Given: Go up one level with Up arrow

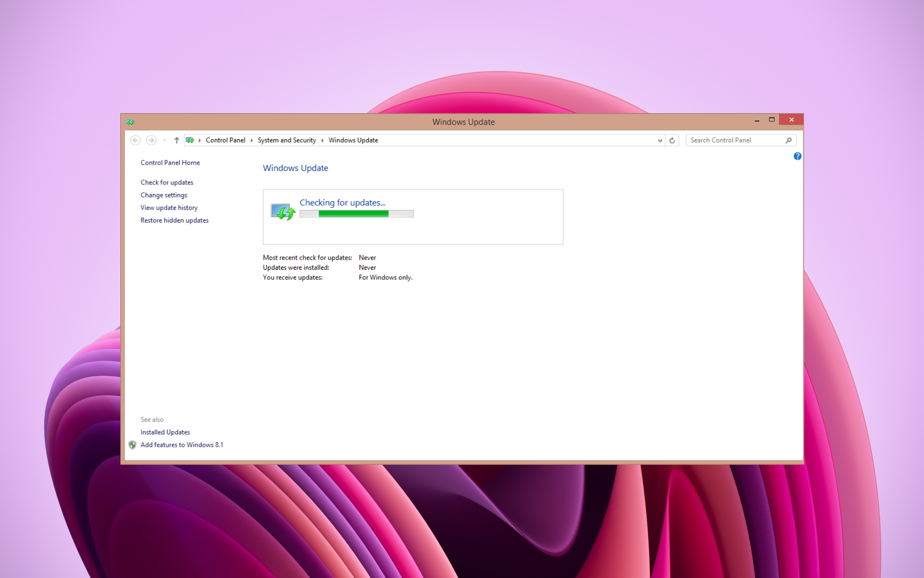Looking at the screenshot, I should [177, 140].
